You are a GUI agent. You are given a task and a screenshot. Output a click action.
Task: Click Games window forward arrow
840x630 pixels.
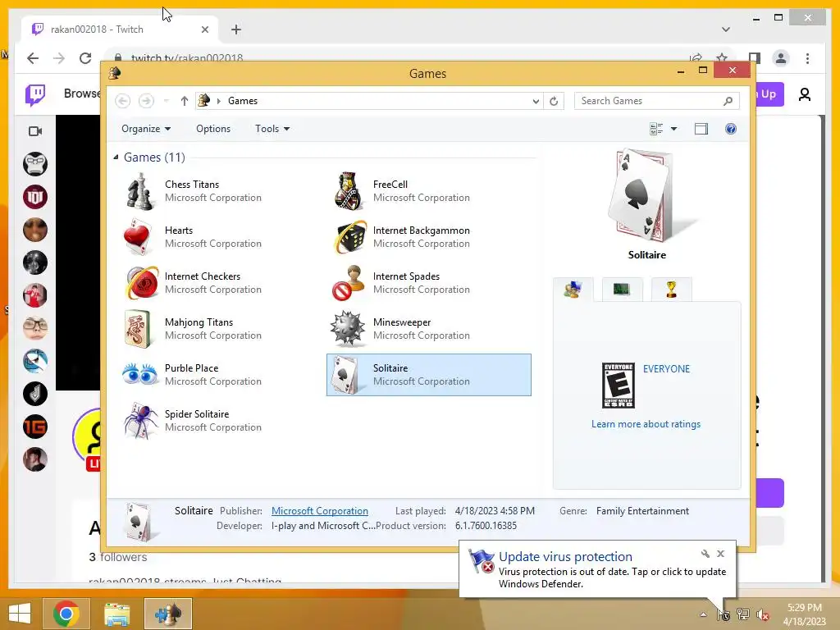(x=146, y=101)
